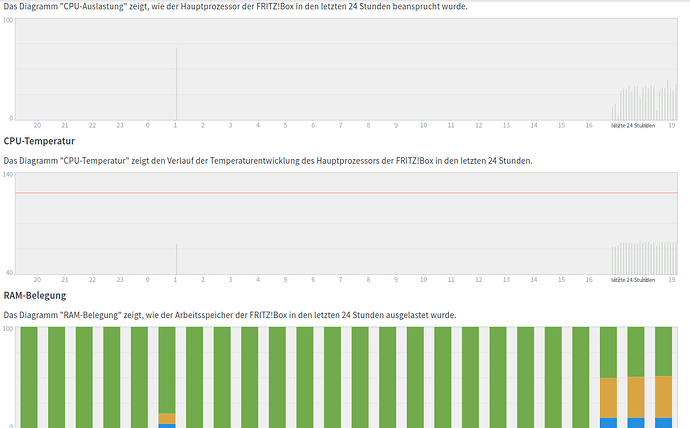Click the CPU load spike at hour 1
Image resolution: width=690 pixels, height=428 pixels.
pyautogui.click(x=176, y=84)
